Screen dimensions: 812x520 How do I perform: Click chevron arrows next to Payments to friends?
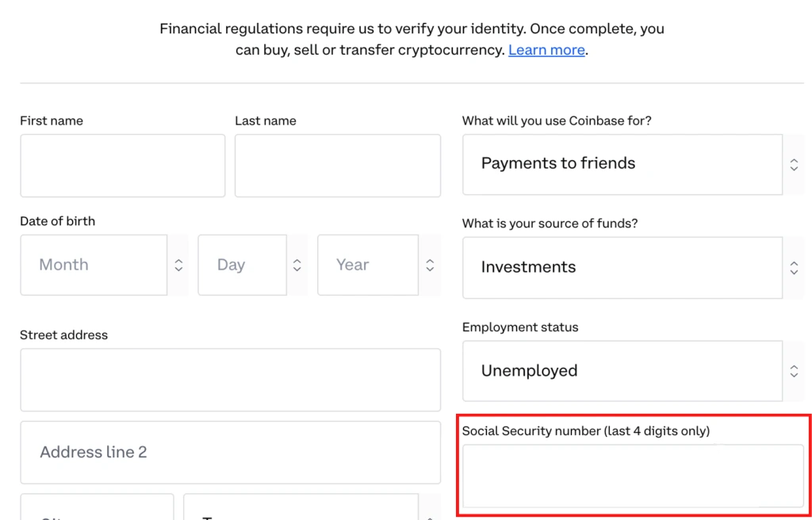(794, 165)
